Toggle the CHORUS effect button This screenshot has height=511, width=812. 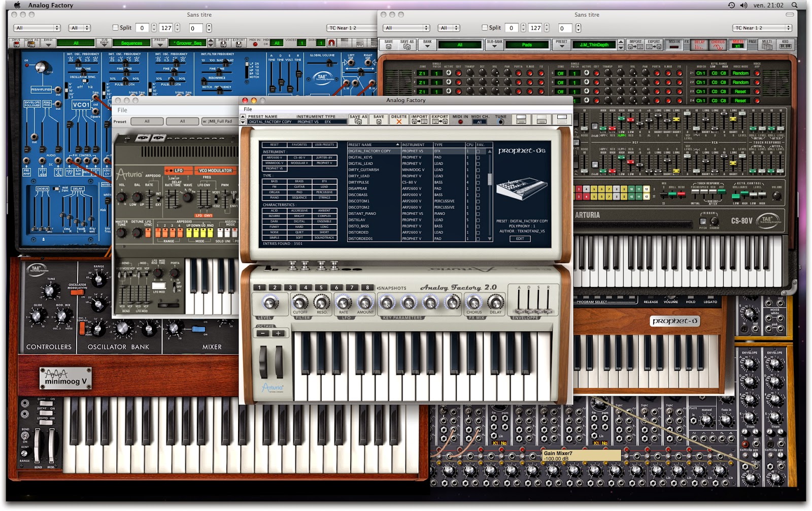pyautogui.click(x=718, y=45)
